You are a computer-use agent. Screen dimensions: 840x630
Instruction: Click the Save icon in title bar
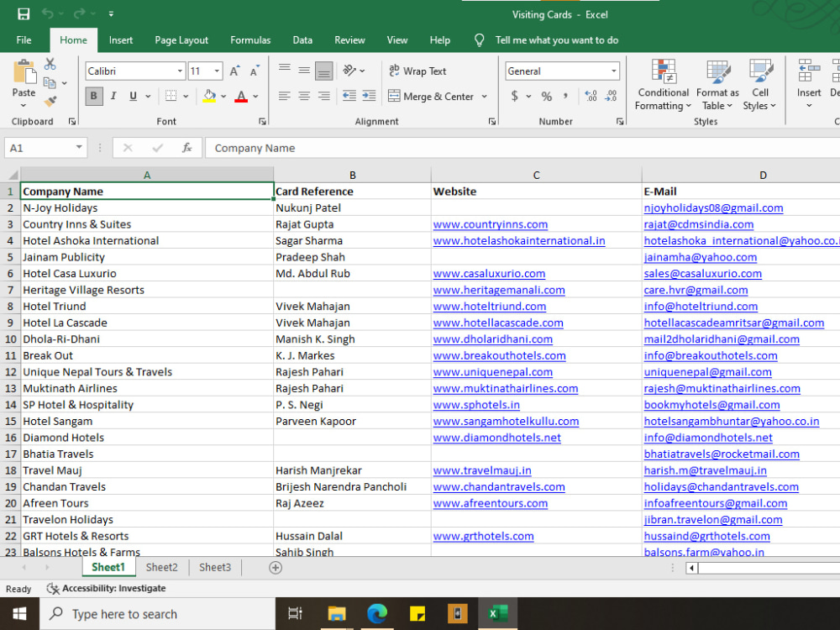24,14
